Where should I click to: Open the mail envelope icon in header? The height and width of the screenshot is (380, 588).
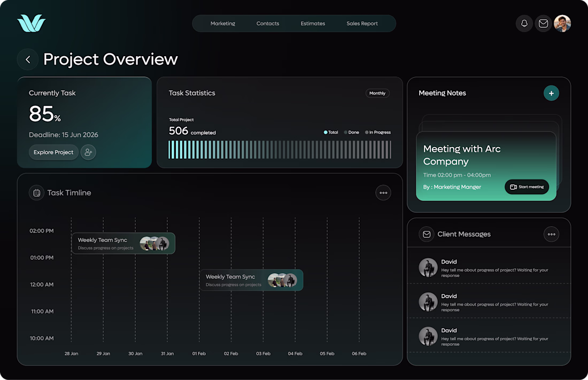tap(543, 24)
